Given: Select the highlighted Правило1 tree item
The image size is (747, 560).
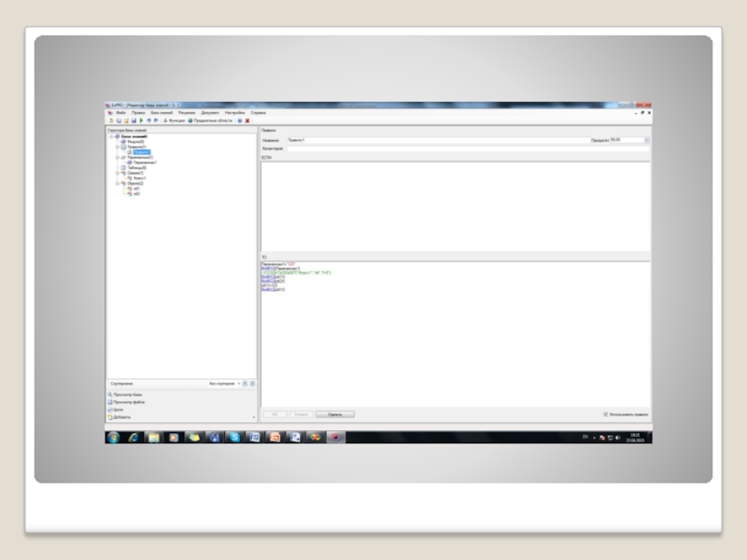Looking at the screenshot, I should (x=142, y=152).
